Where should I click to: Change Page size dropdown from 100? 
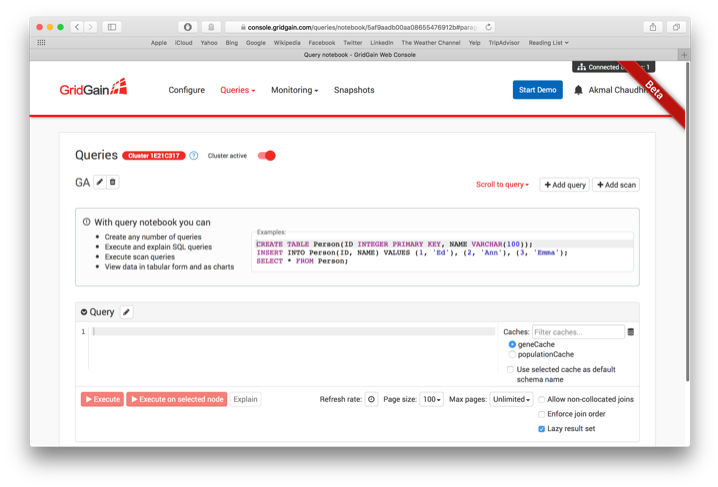pos(431,399)
